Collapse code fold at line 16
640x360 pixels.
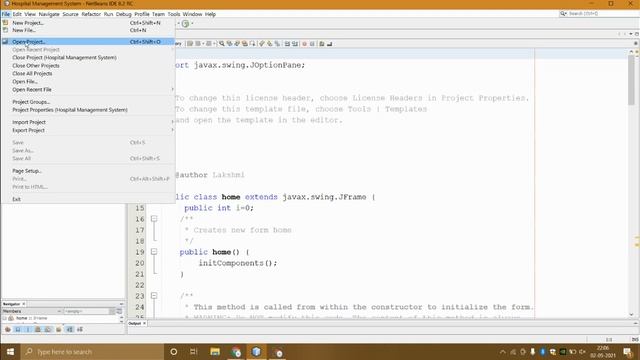[154, 219]
